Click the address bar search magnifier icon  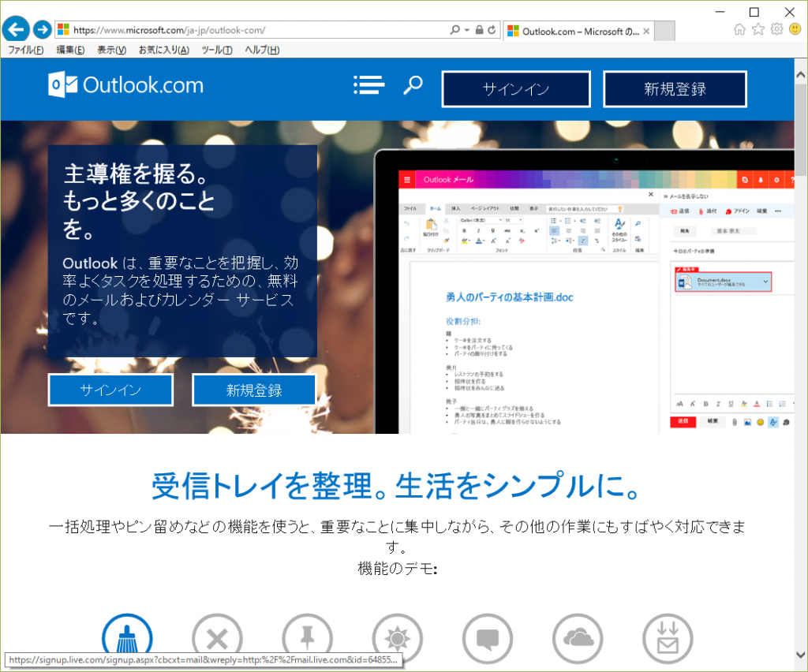(x=454, y=30)
